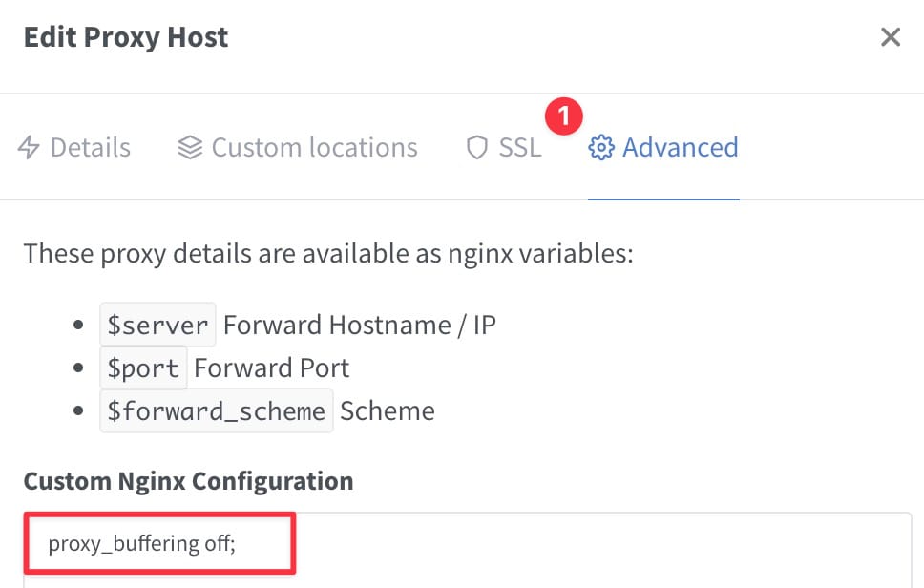924x588 pixels.
Task: Click the Edit Proxy Host title
Action: coord(125,37)
